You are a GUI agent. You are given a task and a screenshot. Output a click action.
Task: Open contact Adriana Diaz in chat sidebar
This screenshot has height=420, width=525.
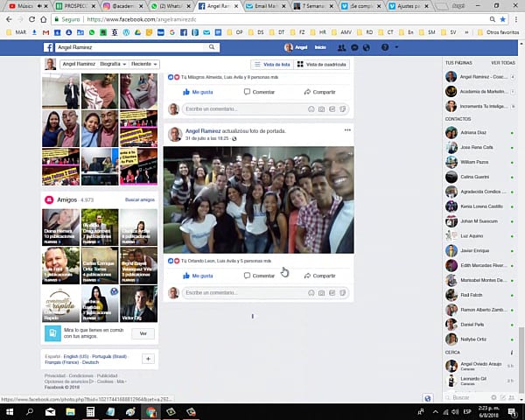(479, 133)
